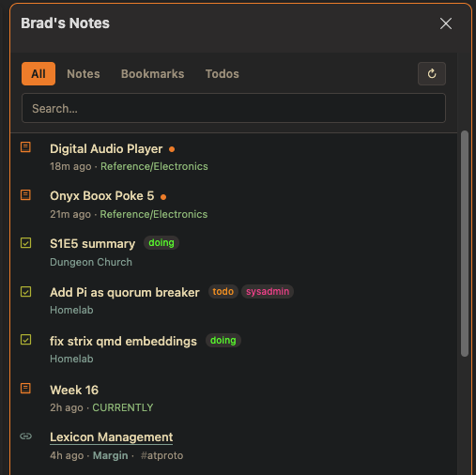Click note icon beside Digital Audio Player

(25, 147)
